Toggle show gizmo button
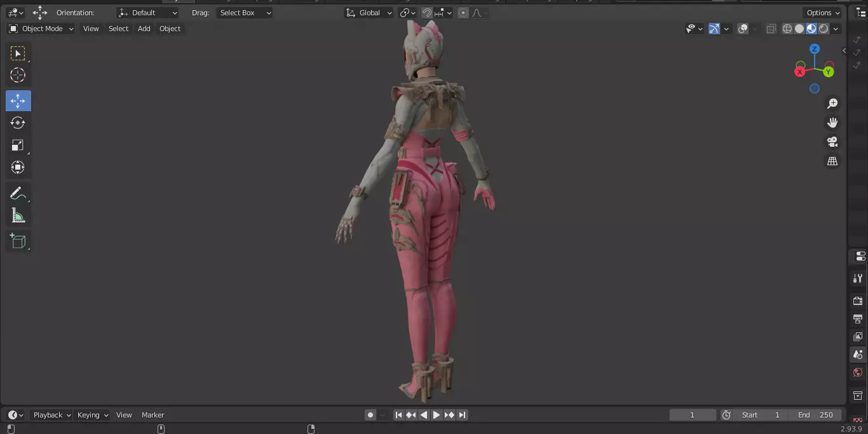Image resolution: width=868 pixels, height=434 pixels. 714,29
